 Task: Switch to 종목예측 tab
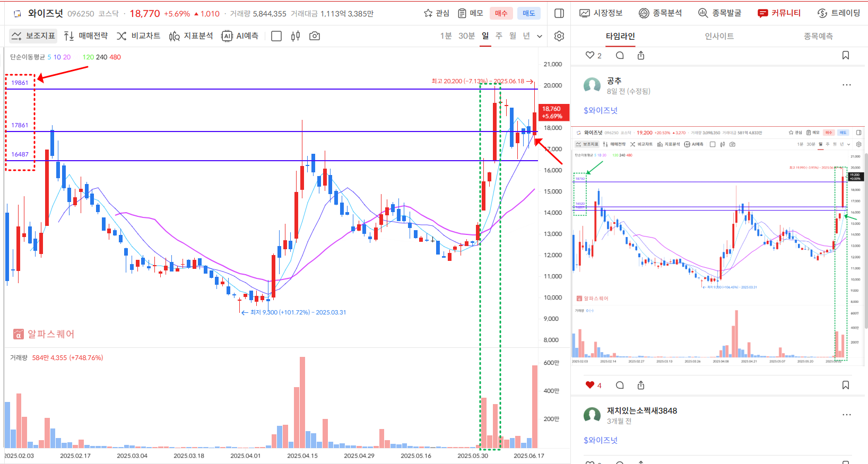coord(818,36)
